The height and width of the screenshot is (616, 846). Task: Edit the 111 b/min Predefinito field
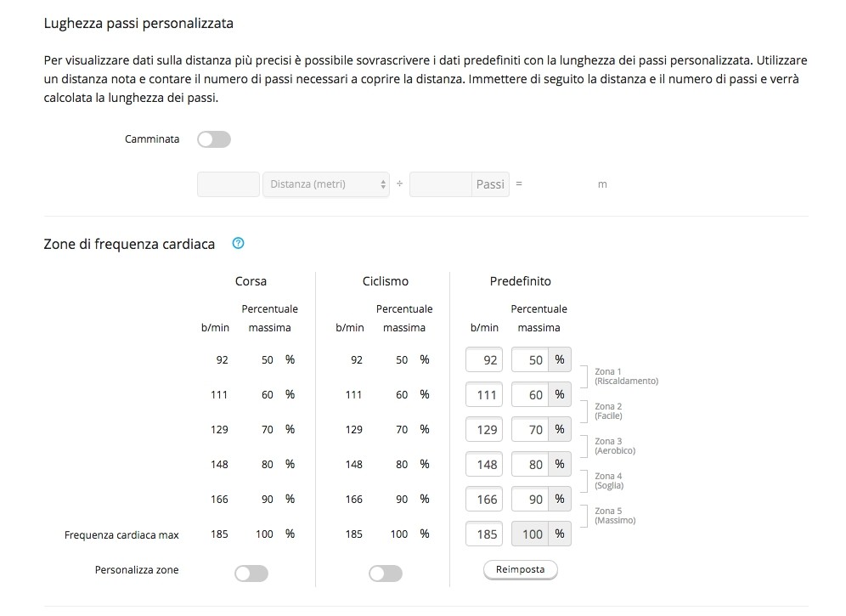pos(484,394)
